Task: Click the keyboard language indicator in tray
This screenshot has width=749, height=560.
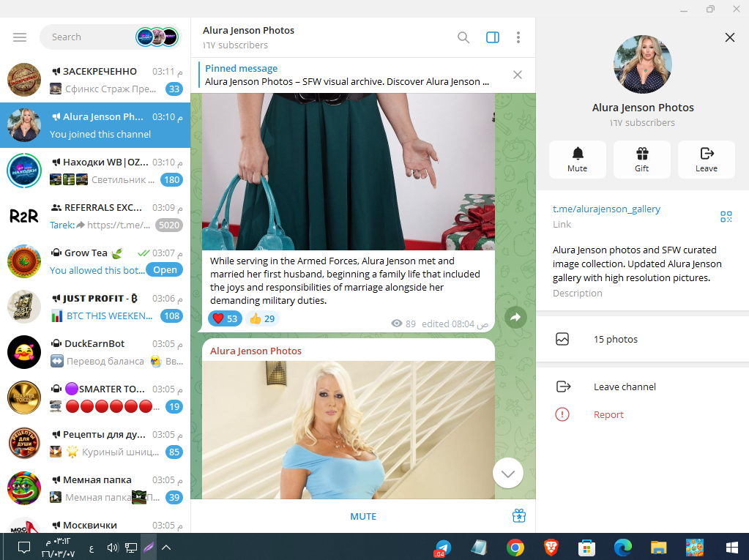Action: point(92,548)
